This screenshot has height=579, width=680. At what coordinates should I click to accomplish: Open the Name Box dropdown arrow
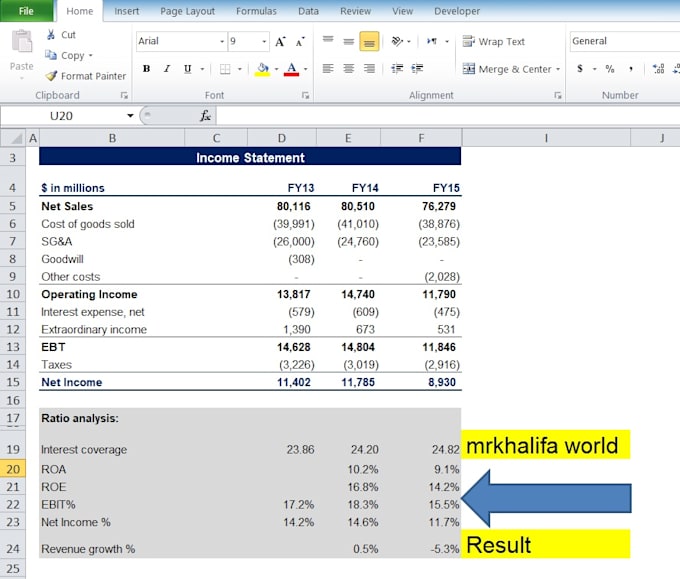point(130,115)
